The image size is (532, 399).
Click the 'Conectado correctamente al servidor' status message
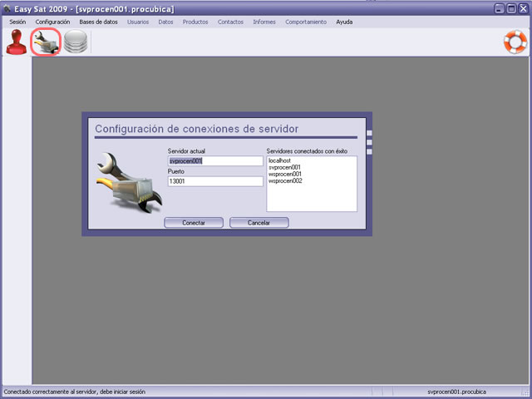(74, 392)
